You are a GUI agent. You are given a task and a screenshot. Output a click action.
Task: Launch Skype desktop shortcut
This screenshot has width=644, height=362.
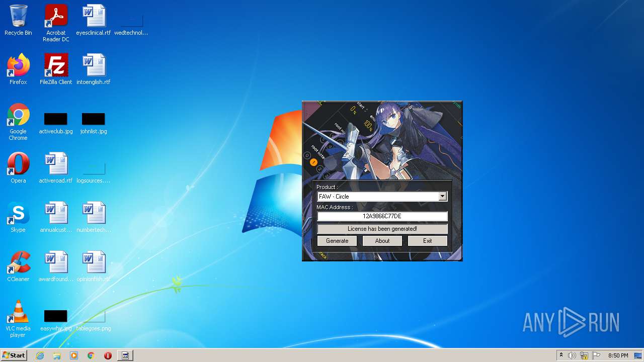18,217
